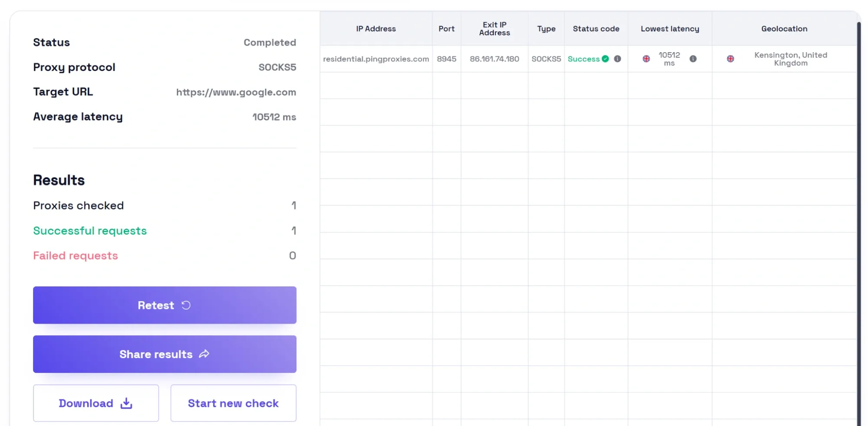Image resolution: width=868 pixels, height=426 pixels.
Task: Start a new proxy check
Action: click(x=233, y=403)
